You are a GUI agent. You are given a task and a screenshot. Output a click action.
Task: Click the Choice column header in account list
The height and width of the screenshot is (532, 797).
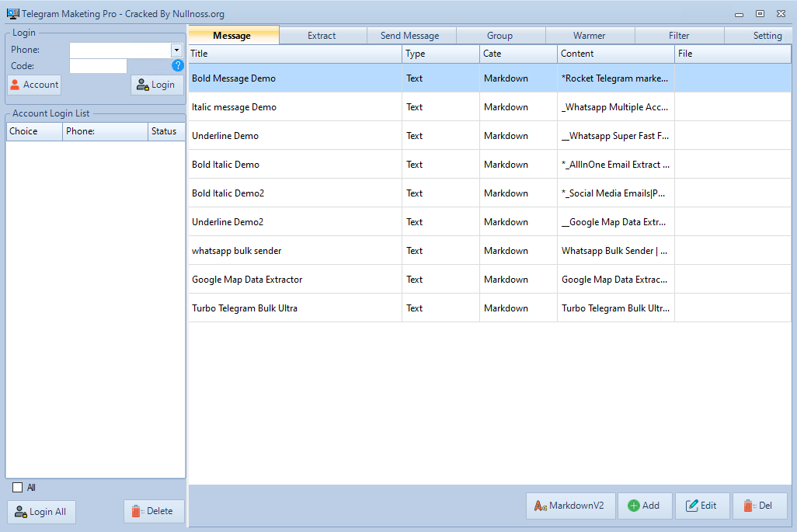34,131
